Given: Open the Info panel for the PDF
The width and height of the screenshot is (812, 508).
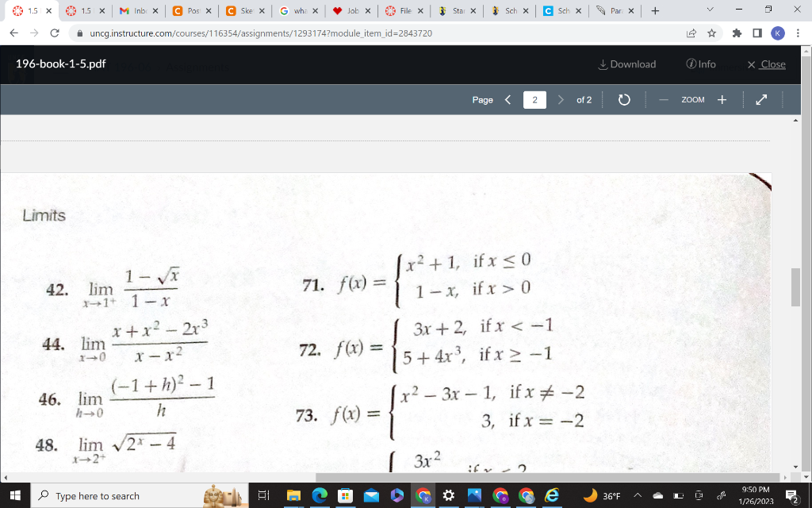Looking at the screenshot, I should 701,64.
